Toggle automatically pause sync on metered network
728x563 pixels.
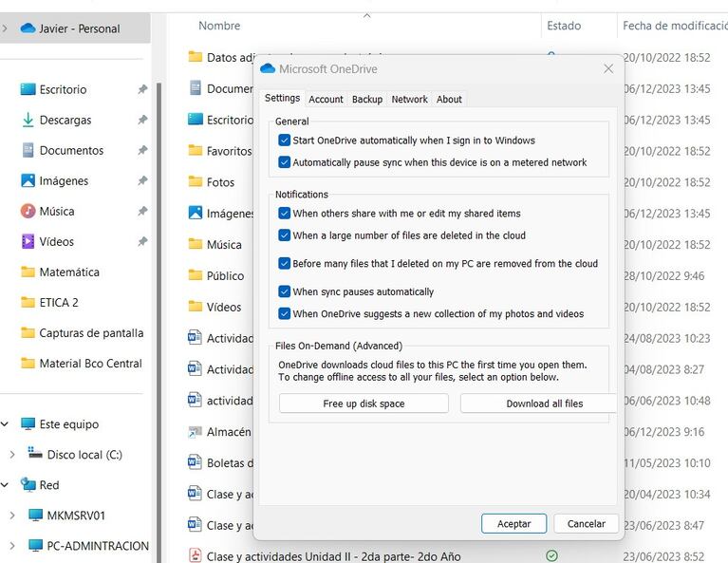284,162
